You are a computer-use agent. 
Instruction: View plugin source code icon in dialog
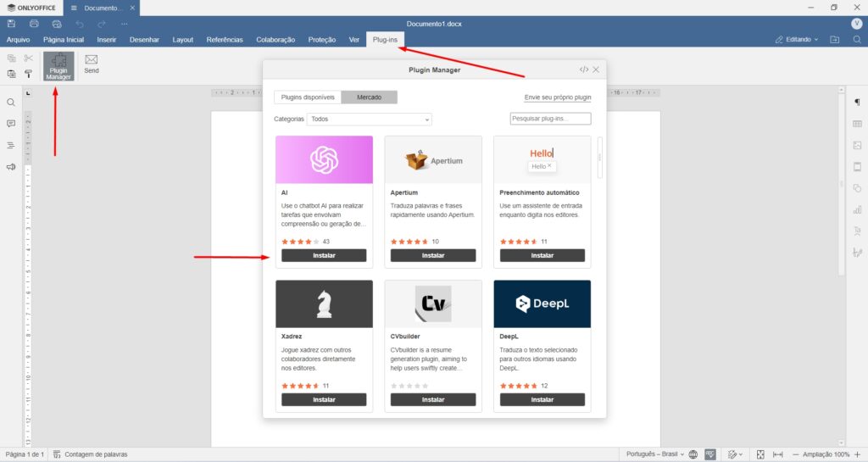(583, 70)
